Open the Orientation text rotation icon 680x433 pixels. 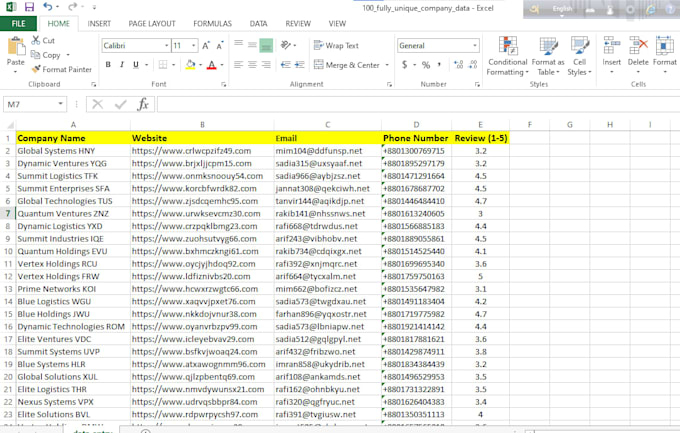pyautogui.click(x=286, y=45)
